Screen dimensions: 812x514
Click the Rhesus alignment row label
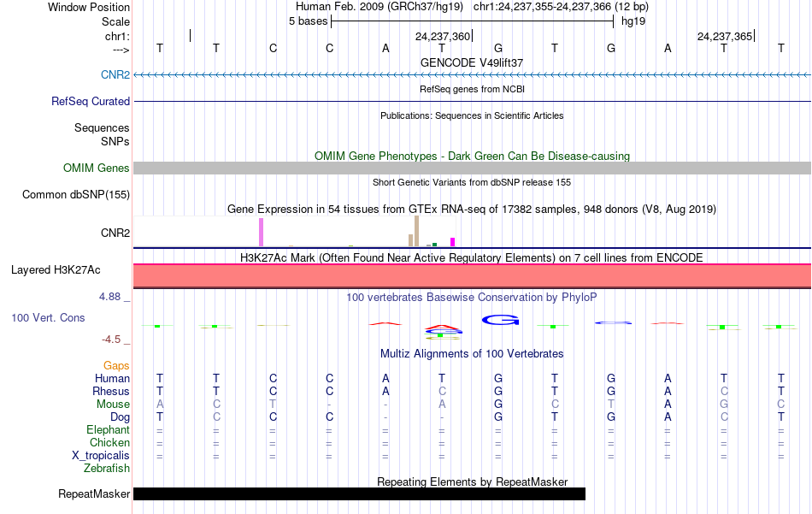(x=111, y=391)
